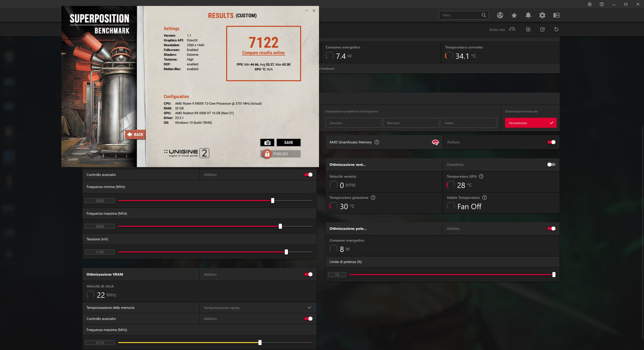This screenshot has height=350, width=644.
Task: Click the FPS Min/Avg/Max line
Action: (263, 64)
